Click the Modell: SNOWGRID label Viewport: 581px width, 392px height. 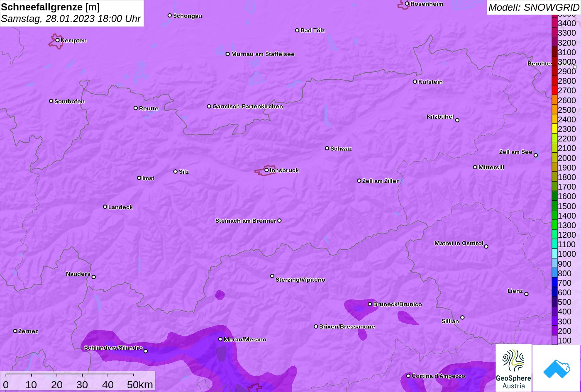coord(534,7)
